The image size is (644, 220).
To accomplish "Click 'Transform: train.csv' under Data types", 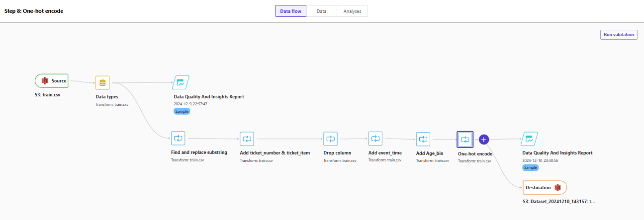I will pos(112,105).
